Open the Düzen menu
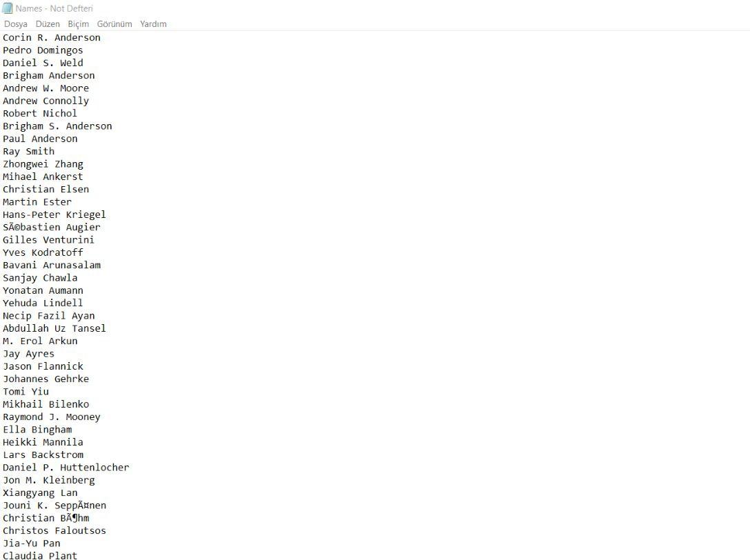The height and width of the screenshot is (560, 750). 48,24
